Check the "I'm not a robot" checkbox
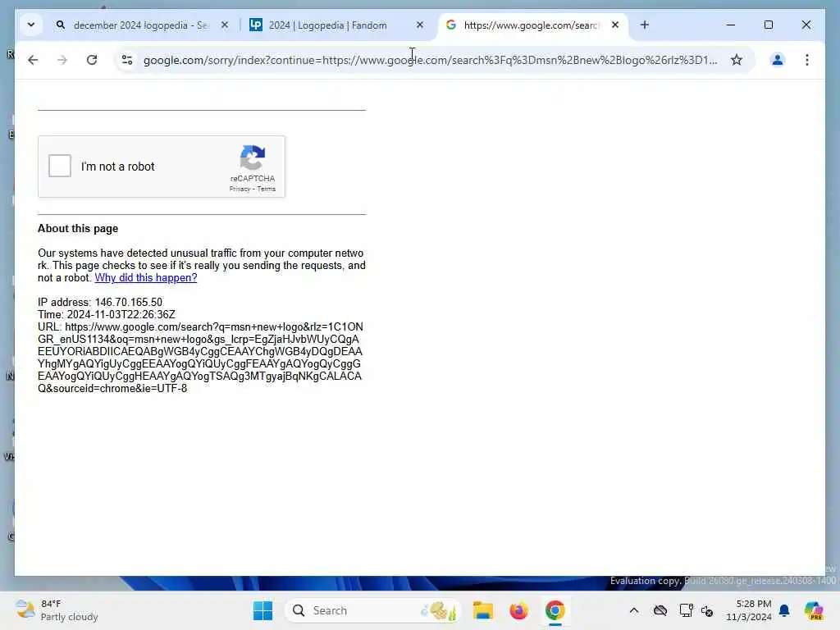The height and width of the screenshot is (630, 840). 59,166
